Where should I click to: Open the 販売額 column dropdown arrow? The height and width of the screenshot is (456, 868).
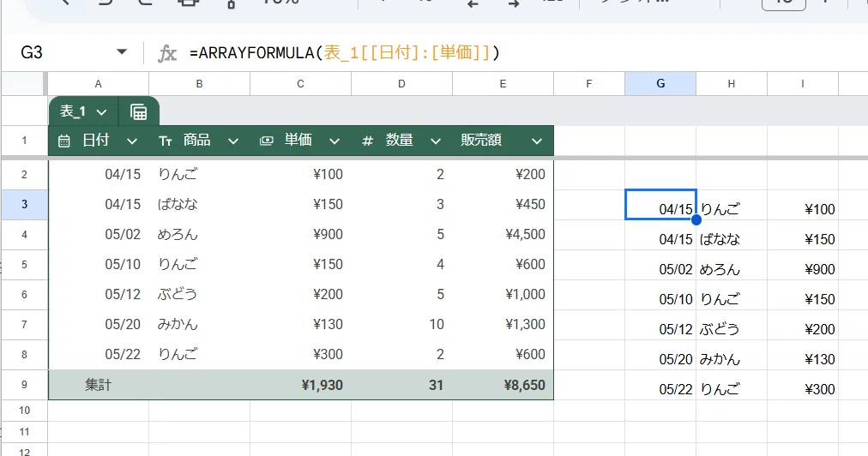(536, 141)
